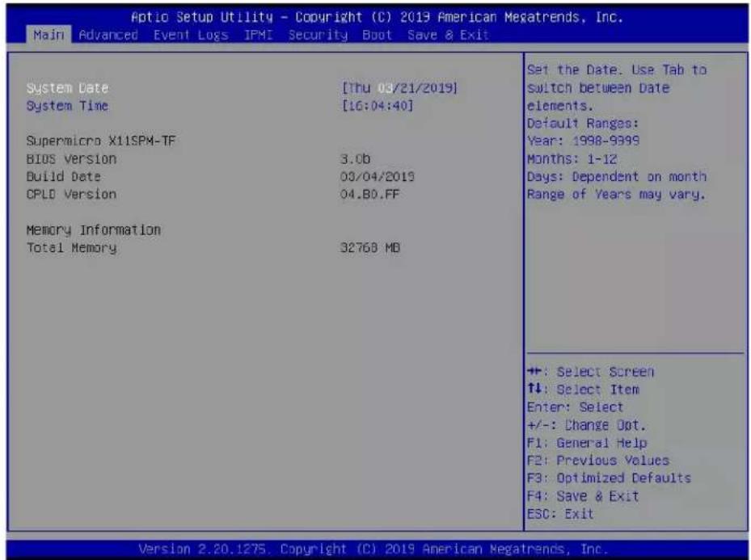
Task: Click the Supermicro X11SPM-TF board name
Action: (101, 141)
